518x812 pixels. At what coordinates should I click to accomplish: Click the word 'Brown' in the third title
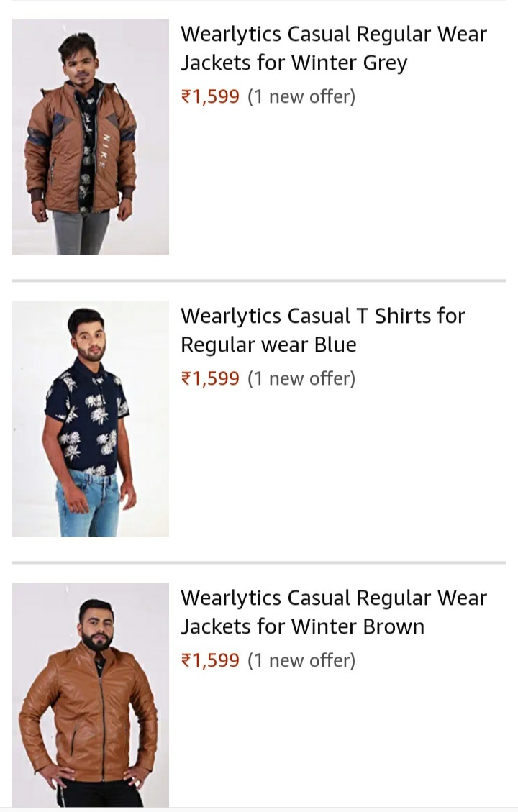click(394, 627)
